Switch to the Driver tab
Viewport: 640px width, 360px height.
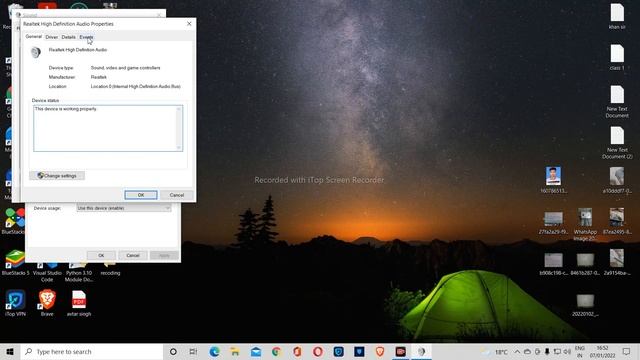[51, 37]
